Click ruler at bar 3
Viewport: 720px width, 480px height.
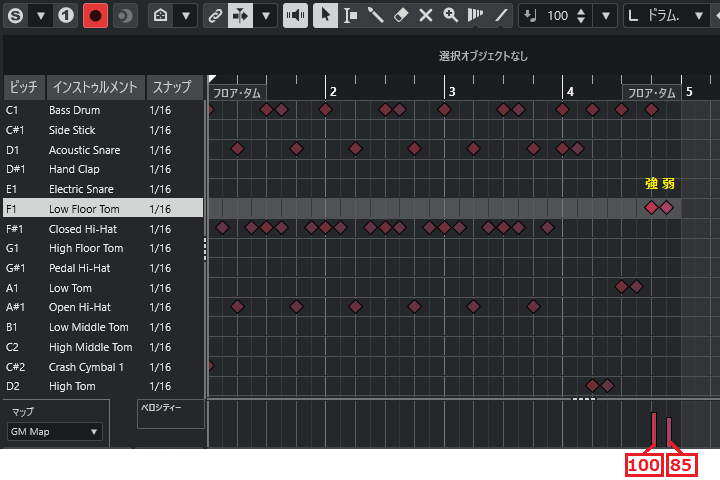pyautogui.click(x=452, y=91)
